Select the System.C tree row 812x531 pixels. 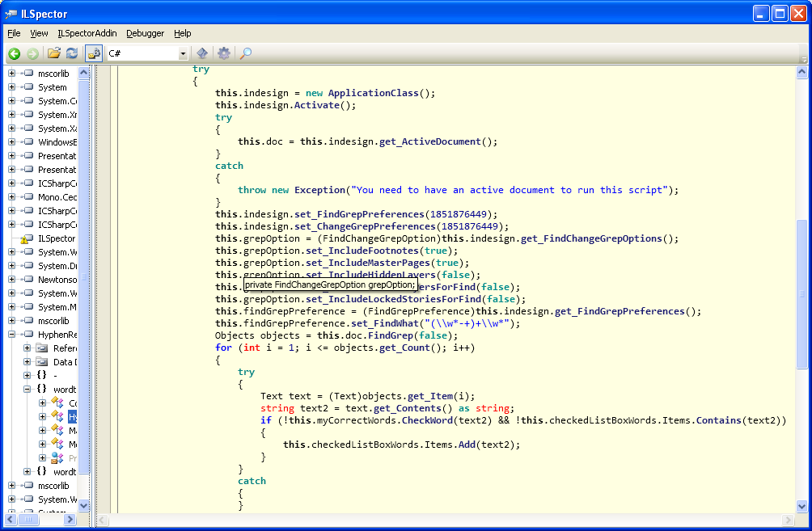57,101
